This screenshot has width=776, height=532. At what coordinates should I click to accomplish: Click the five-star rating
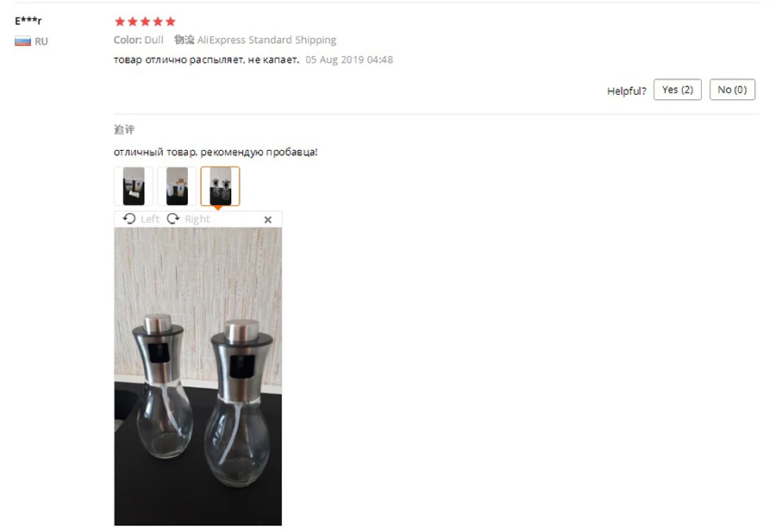coord(145,22)
